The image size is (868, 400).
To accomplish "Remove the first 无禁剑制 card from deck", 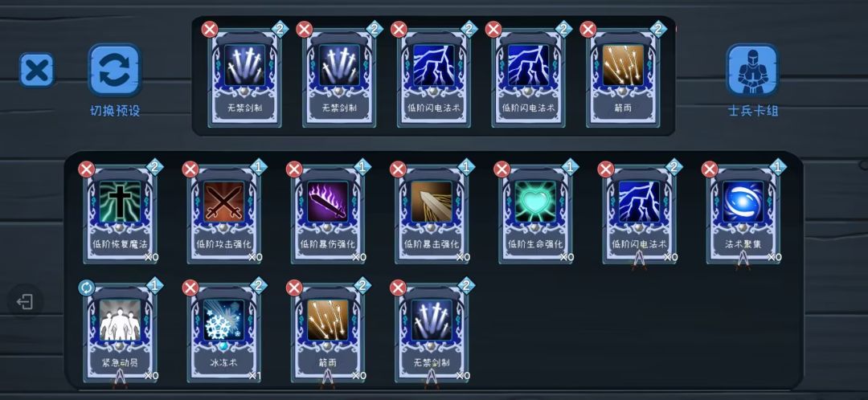I will pos(209,30).
